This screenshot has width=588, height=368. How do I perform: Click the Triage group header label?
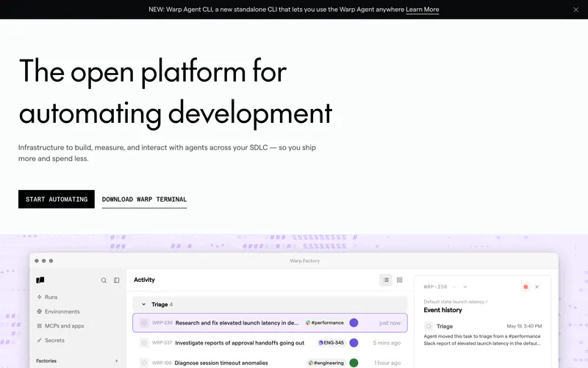pos(159,305)
